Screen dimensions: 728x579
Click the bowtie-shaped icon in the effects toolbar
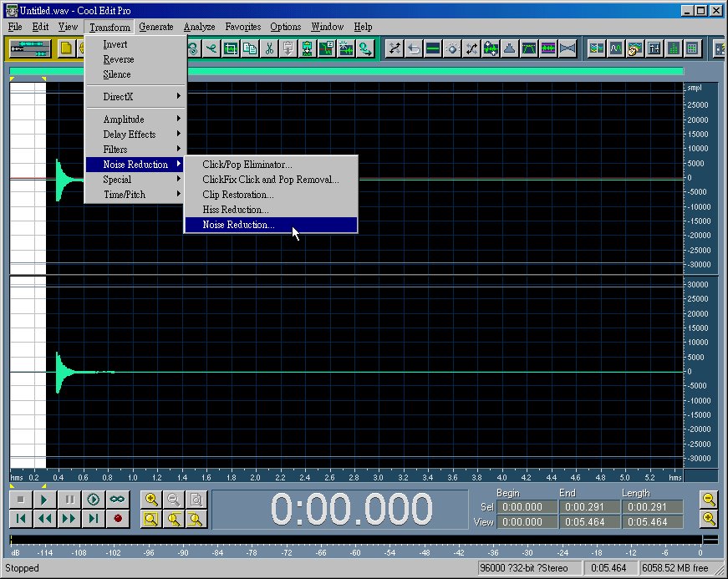point(568,48)
